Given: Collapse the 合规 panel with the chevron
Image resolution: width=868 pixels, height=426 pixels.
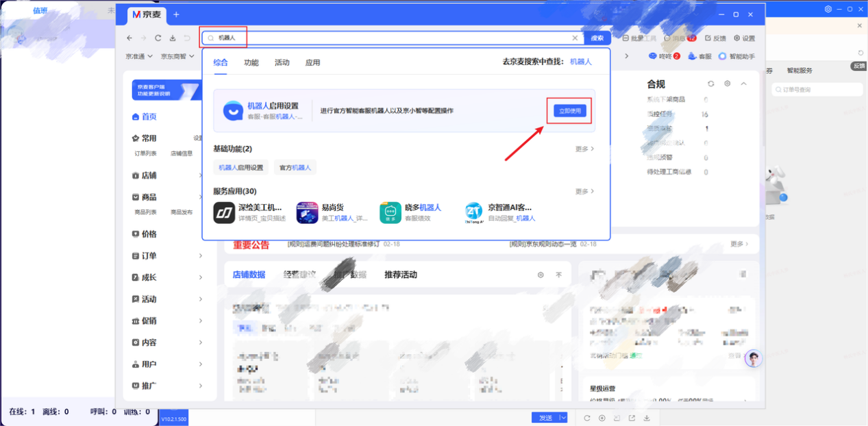Looking at the screenshot, I should coord(743,84).
